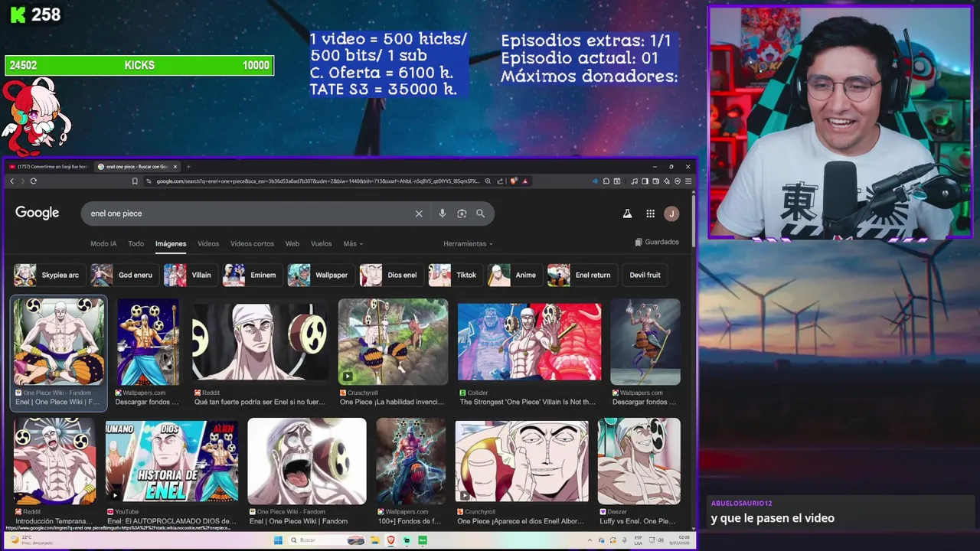Click the Dios enel filter chip

click(390, 275)
